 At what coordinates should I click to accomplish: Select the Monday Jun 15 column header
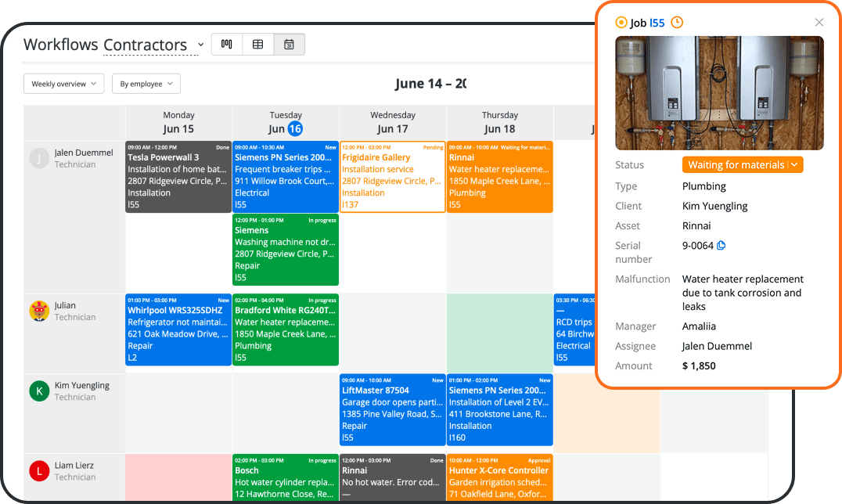pyautogui.click(x=179, y=123)
